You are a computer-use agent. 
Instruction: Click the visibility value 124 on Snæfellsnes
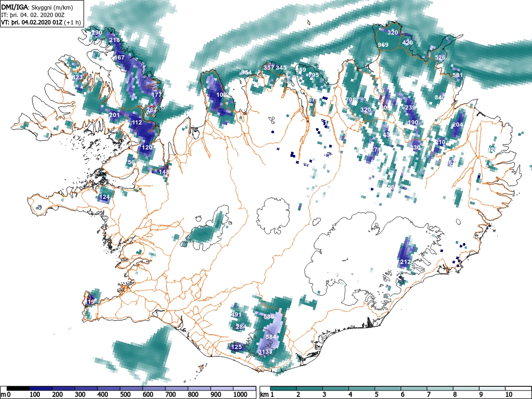[x=104, y=197]
